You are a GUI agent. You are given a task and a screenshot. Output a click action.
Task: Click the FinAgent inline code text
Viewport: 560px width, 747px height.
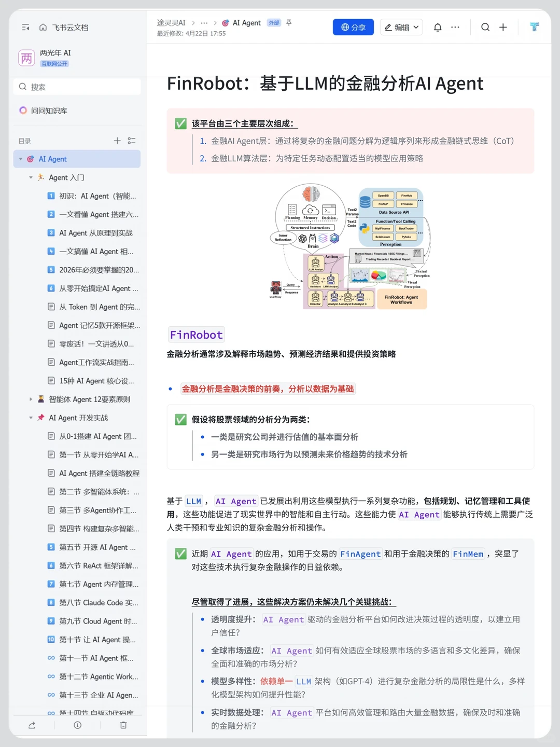click(360, 554)
